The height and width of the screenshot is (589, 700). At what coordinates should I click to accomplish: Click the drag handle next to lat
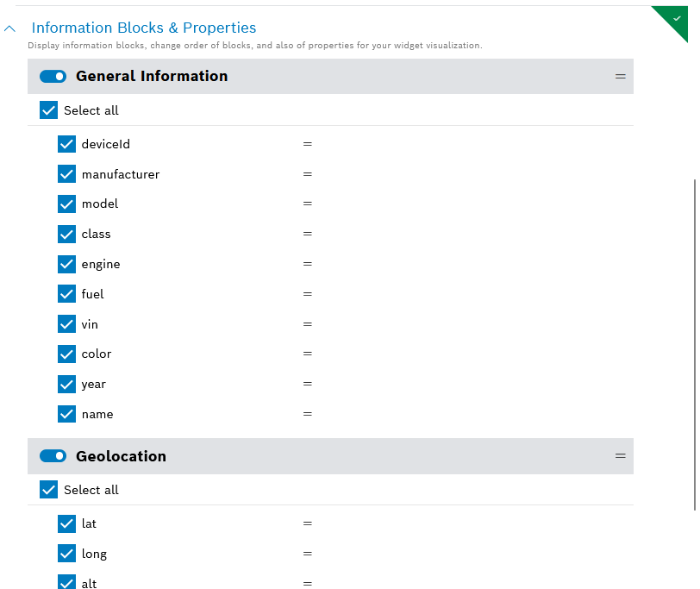[307, 523]
